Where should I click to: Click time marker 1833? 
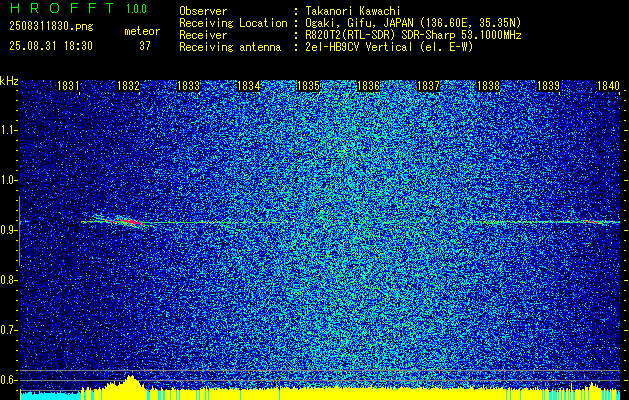(x=188, y=86)
